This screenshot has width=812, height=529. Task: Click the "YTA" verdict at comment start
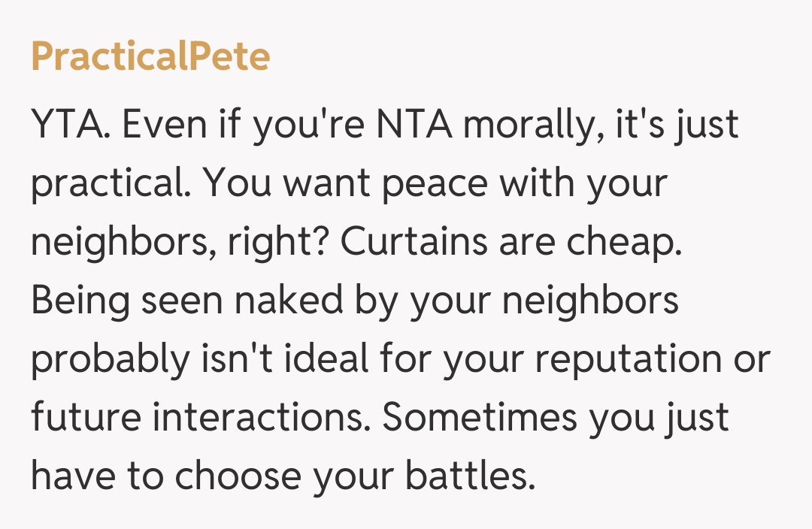[x=71, y=125]
